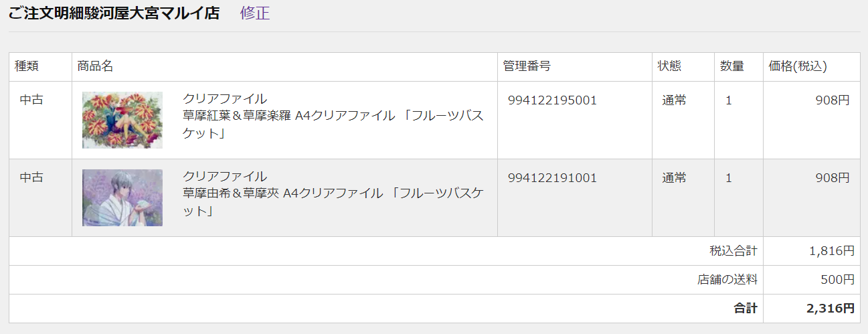This screenshot has width=868, height=334.
Task: Click the 価格(税込) column header
Action: [798, 66]
